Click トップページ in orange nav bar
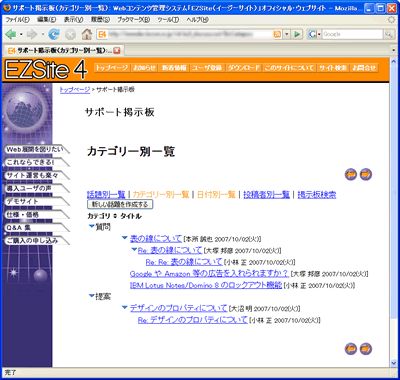 [112, 68]
